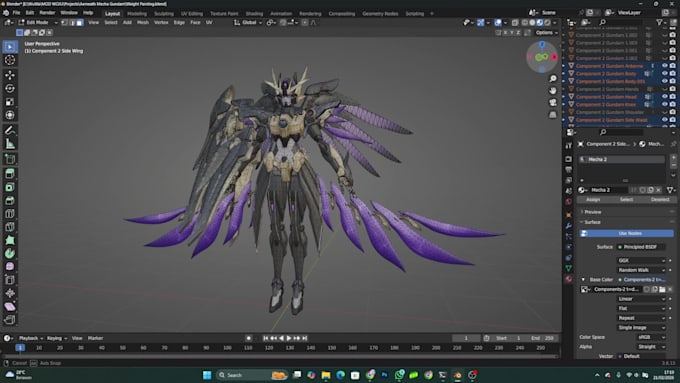680x383 pixels.
Task: Select the Scale tool
Action: coord(10,102)
